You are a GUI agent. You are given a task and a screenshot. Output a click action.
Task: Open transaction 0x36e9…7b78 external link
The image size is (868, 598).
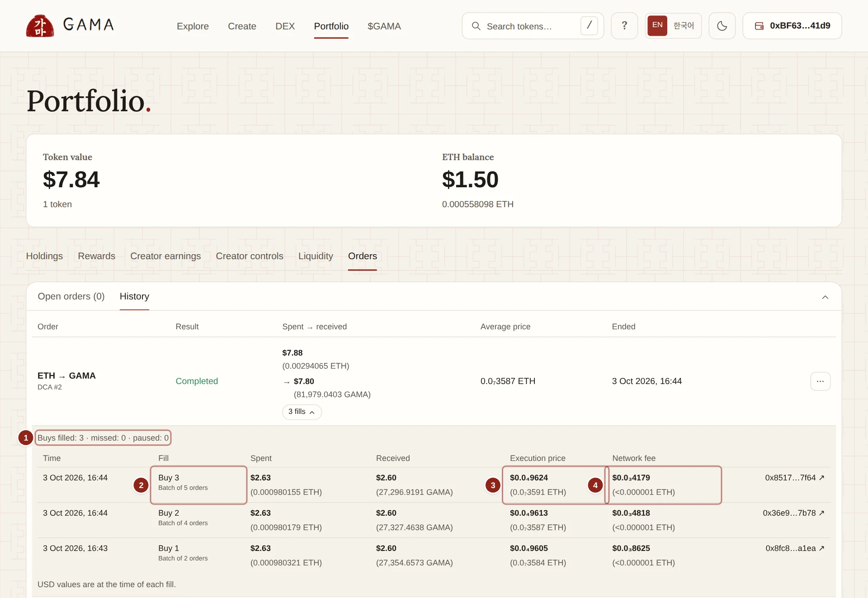[x=794, y=513]
